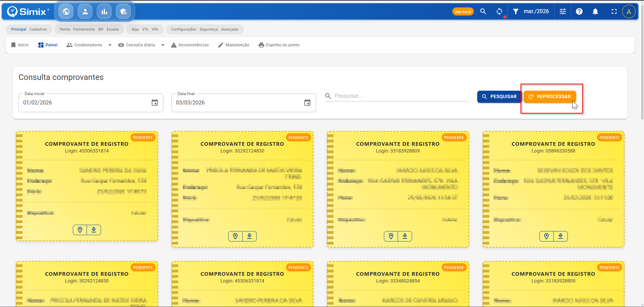644x307 pixels.
Task: Open the bar chart module icon
Action: (104, 12)
